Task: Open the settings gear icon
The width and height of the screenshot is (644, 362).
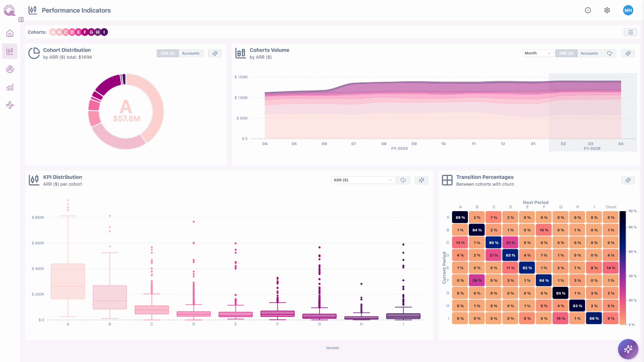Action: point(607,10)
